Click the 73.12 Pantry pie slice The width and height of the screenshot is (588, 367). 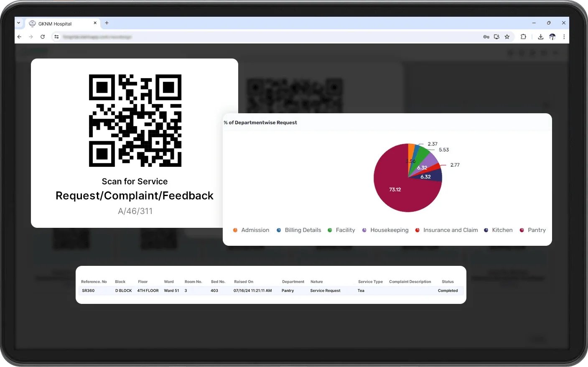coord(395,189)
